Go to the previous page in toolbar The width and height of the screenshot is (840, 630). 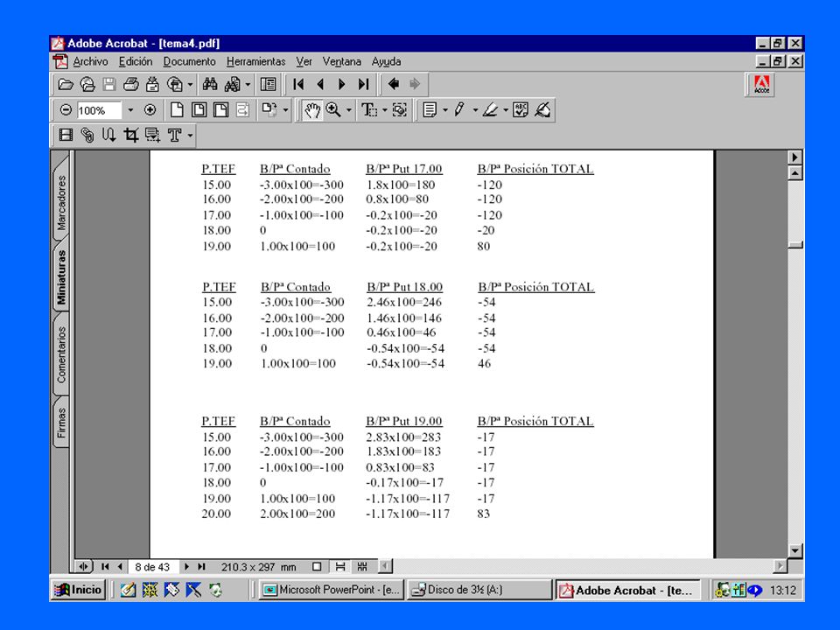coord(320,84)
